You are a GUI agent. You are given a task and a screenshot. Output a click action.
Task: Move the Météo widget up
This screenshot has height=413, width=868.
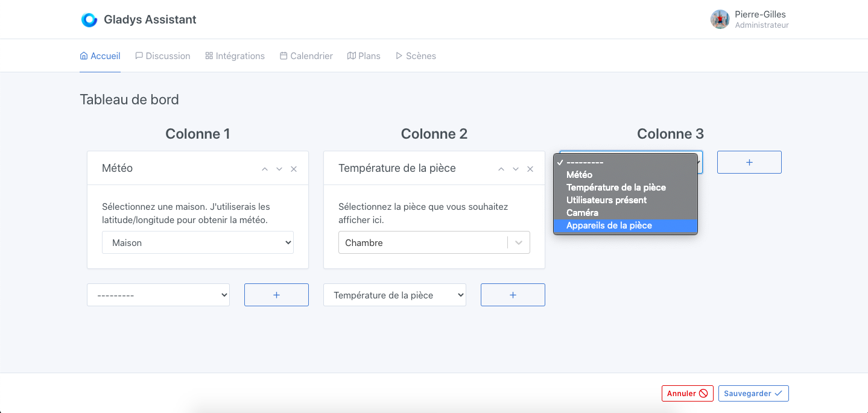[x=264, y=169]
